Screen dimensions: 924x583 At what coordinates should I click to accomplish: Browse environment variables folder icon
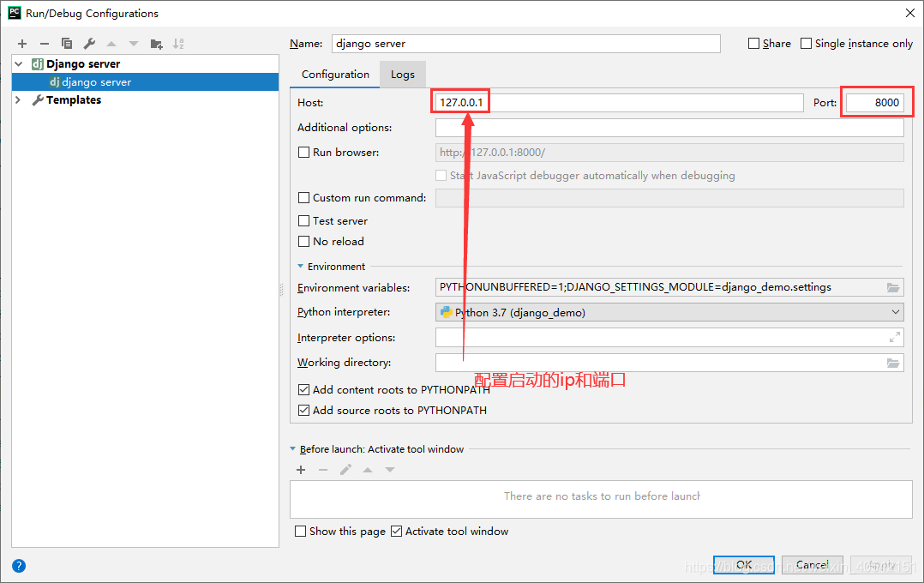coord(893,288)
